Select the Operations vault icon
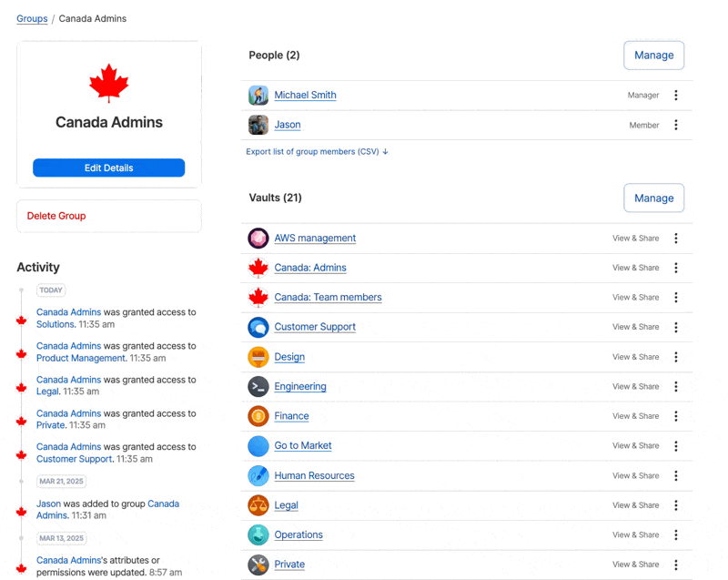The height and width of the screenshot is (580, 728). tap(258, 534)
